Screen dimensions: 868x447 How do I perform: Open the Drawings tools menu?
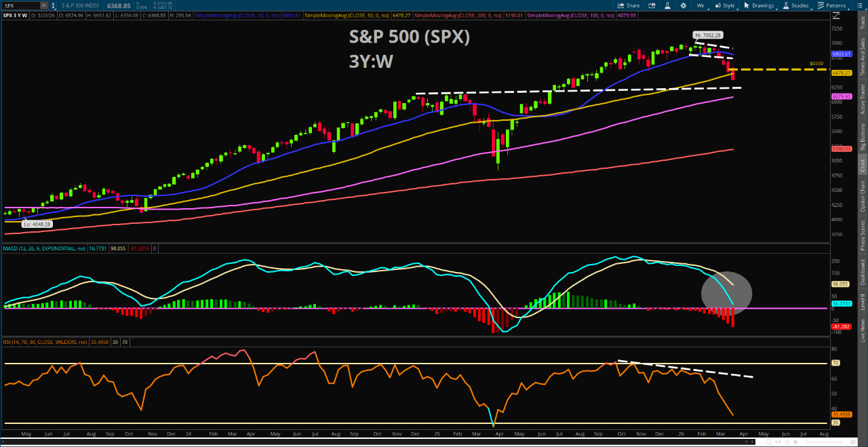pos(759,5)
